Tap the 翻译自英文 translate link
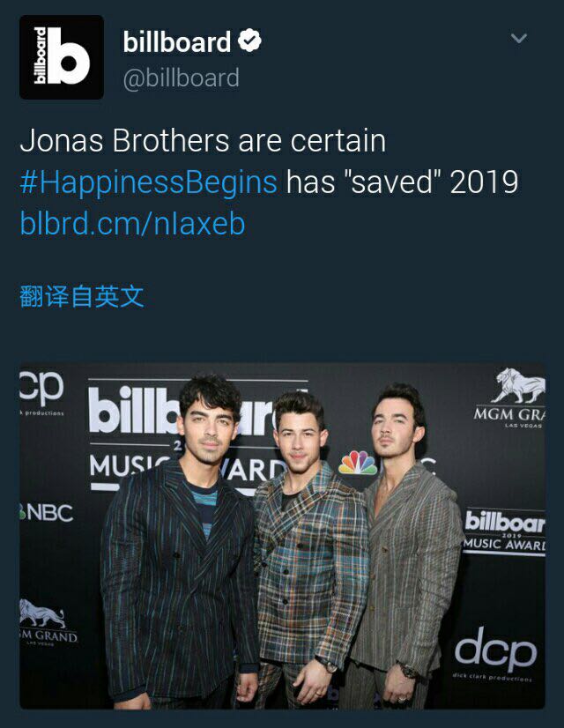 (x=82, y=296)
